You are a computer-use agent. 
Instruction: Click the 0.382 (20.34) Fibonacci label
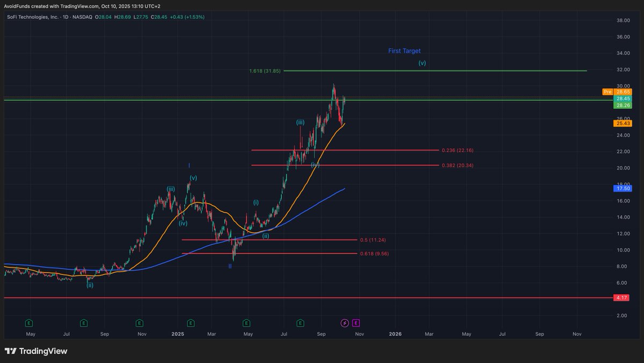457,165
